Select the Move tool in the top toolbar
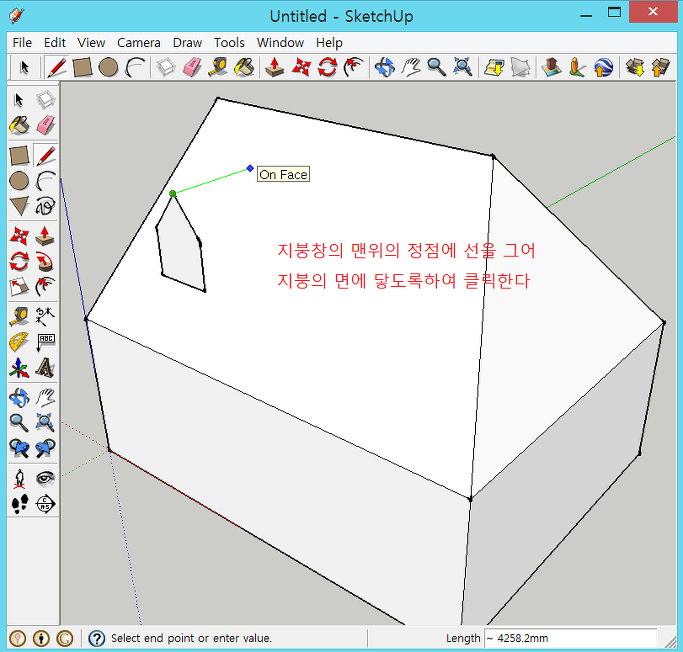 click(x=301, y=68)
